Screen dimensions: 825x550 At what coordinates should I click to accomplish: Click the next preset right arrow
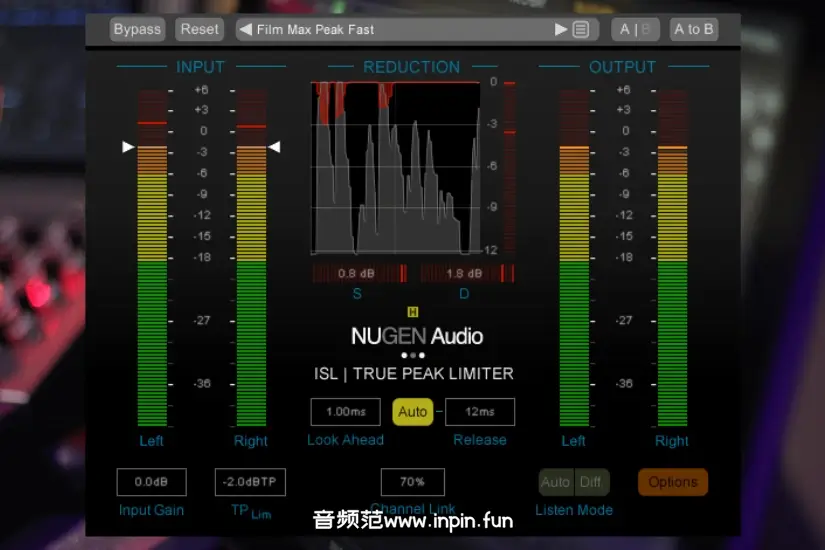[561, 29]
